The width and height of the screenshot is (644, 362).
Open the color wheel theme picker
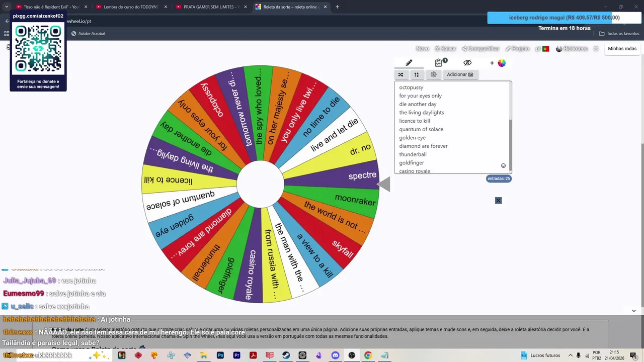502,63
